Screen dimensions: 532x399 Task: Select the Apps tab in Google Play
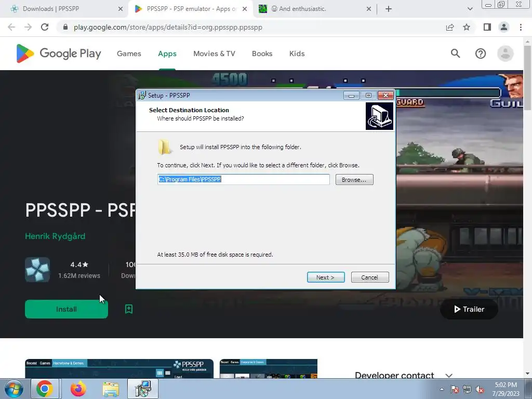click(x=167, y=54)
